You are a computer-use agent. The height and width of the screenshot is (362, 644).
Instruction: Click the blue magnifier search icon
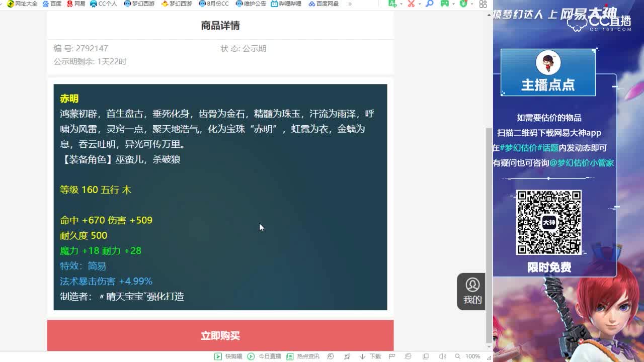point(429,4)
